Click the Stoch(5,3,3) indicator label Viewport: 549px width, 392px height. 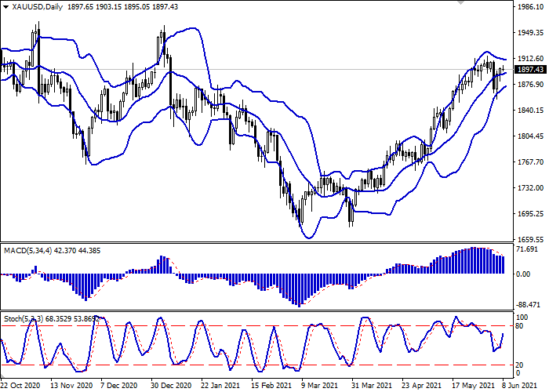coord(24,319)
